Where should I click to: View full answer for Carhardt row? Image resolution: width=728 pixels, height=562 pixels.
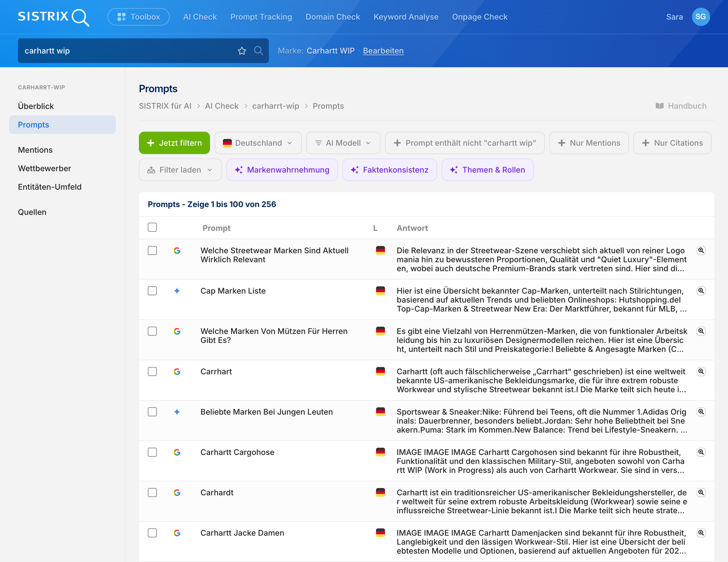tap(701, 493)
